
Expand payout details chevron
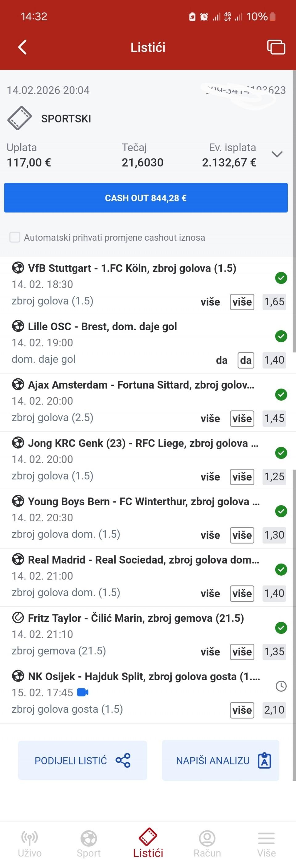pos(277,154)
